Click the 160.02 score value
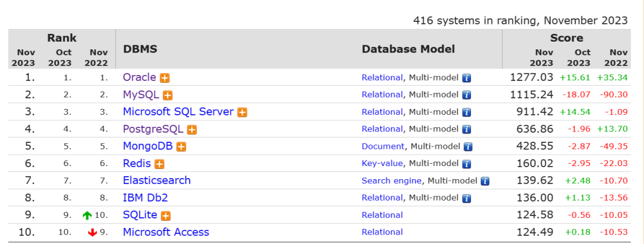This screenshot has width=644, height=244. click(x=535, y=164)
